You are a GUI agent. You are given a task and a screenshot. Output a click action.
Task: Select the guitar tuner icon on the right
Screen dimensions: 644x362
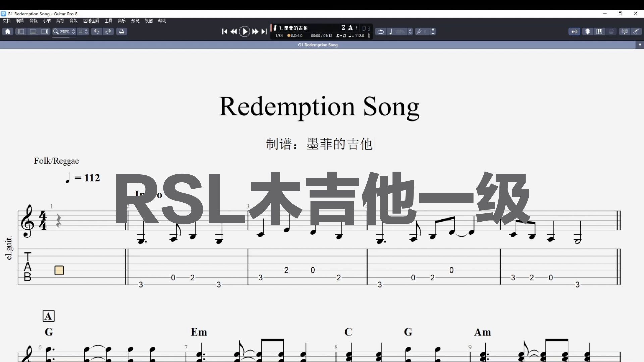click(624, 31)
